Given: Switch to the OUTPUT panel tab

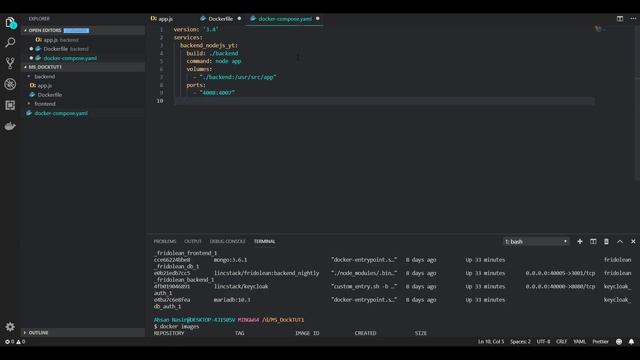Looking at the screenshot, I should (x=193, y=242).
